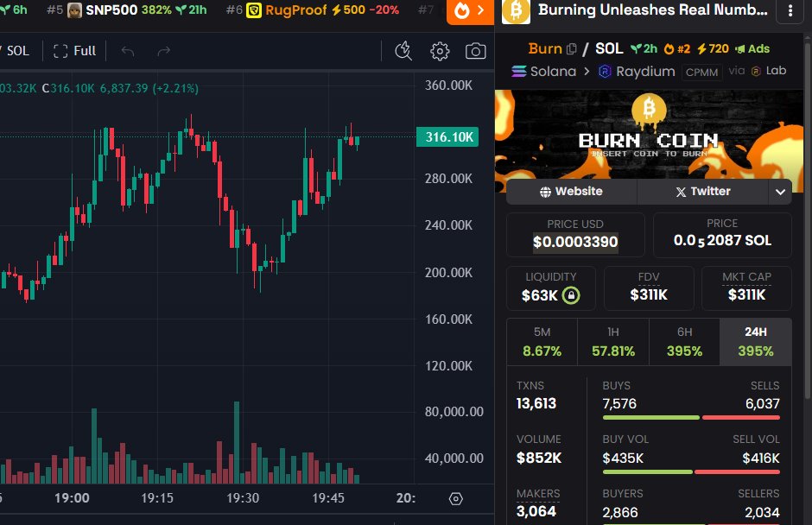812x525 pixels.
Task: Click the Raydium DEX name text
Action: tap(645, 72)
